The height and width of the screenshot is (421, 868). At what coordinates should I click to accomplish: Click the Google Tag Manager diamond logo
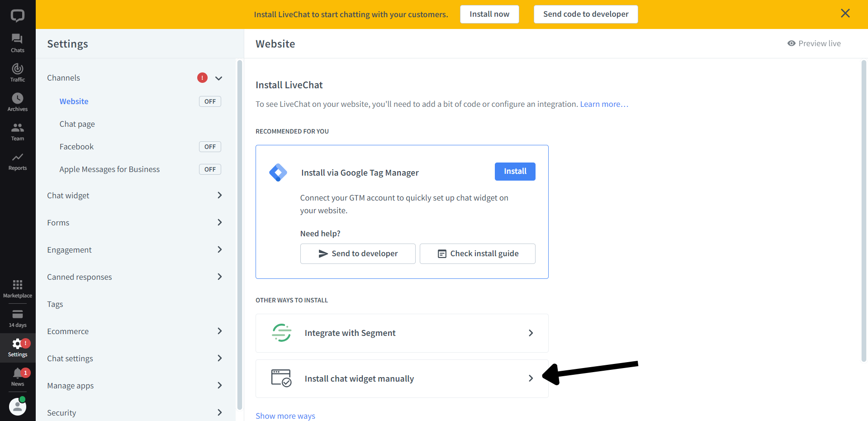[x=278, y=172]
